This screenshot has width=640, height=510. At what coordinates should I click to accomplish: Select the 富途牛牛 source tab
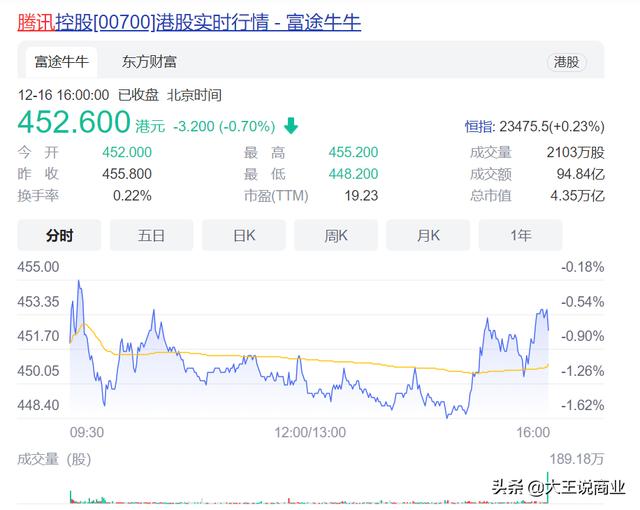tap(61, 62)
